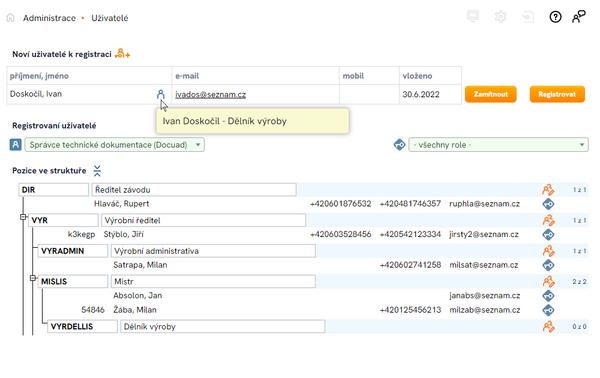Screen dimensions: 600x378
Task: Select user Stýblo, Jiří
Action: pyautogui.click(x=124, y=235)
